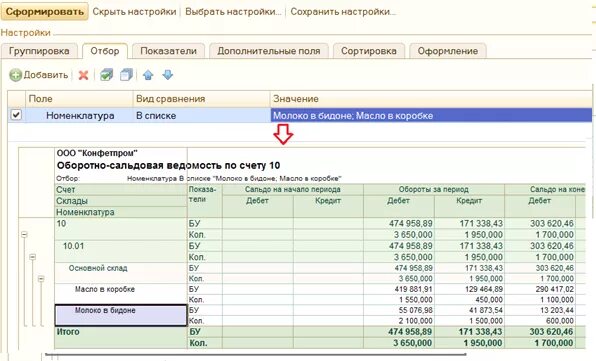Move filter row down with arrow icon
596x361 pixels.
pos(168,75)
